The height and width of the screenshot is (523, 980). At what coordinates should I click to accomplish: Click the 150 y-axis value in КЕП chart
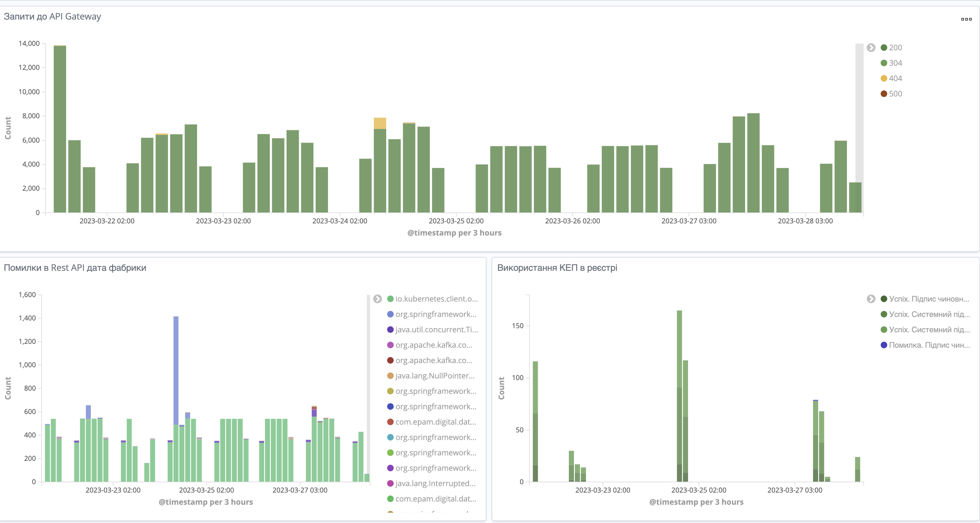click(518, 326)
